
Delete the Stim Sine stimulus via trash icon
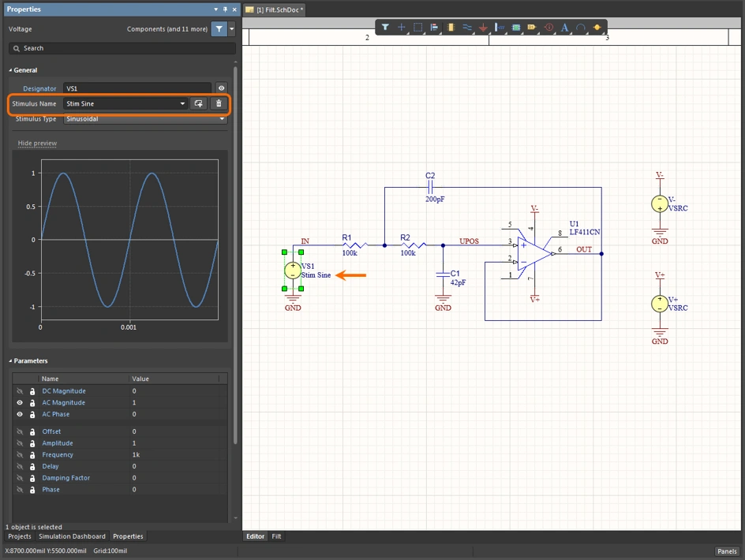219,103
